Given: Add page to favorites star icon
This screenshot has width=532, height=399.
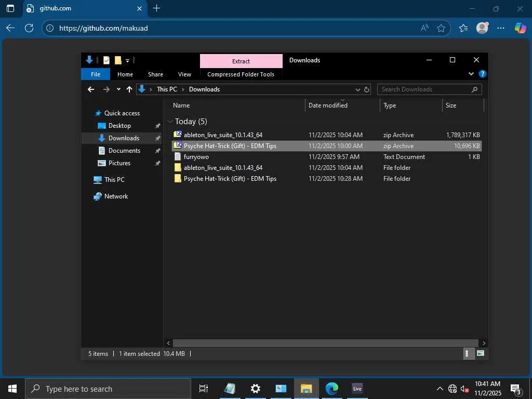Looking at the screenshot, I should 441,28.
